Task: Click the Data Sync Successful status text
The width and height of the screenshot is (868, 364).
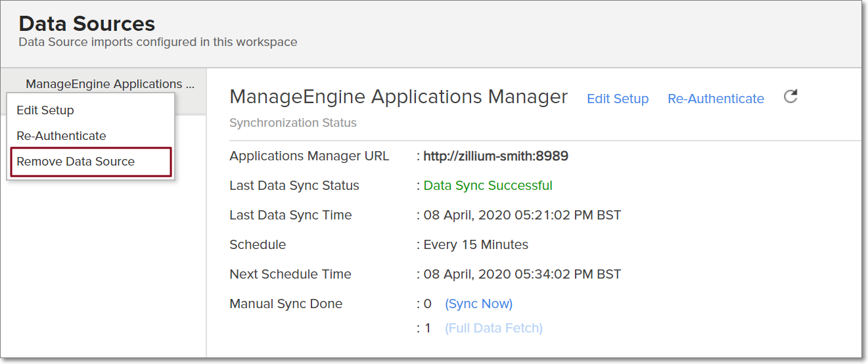Action: click(488, 185)
